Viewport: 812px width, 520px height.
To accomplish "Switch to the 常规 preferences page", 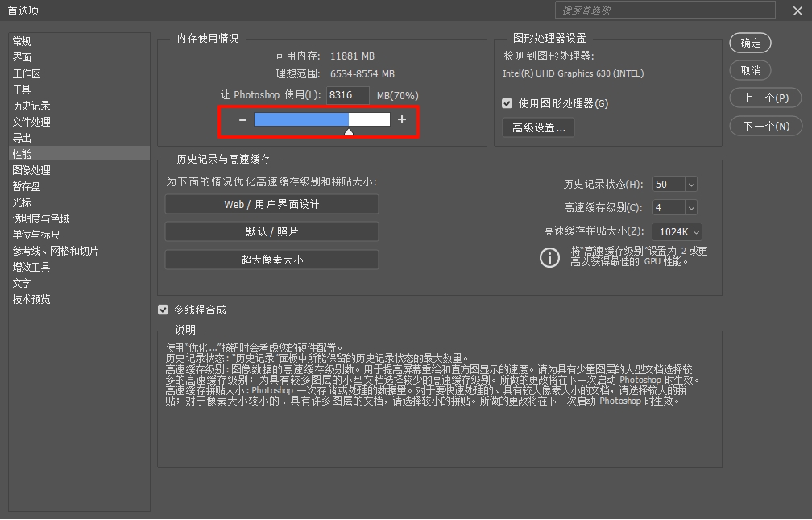I will [23, 40].
